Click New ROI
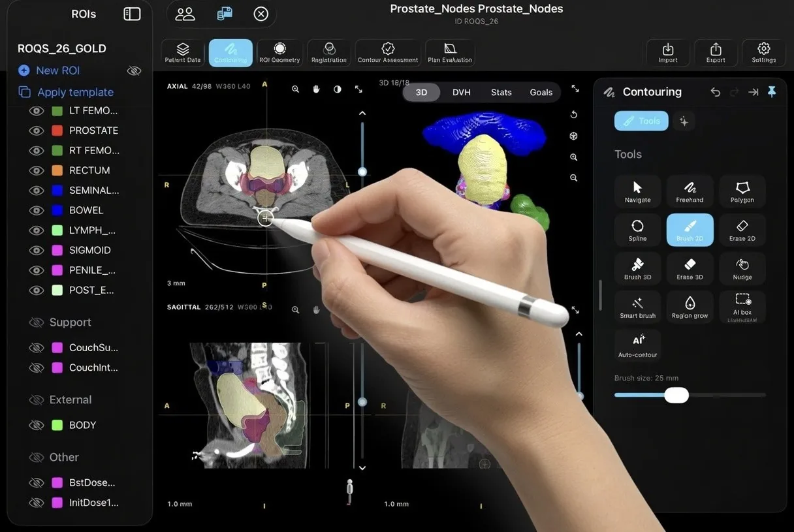This screenshot has width=794, height=532. (49, 70)
